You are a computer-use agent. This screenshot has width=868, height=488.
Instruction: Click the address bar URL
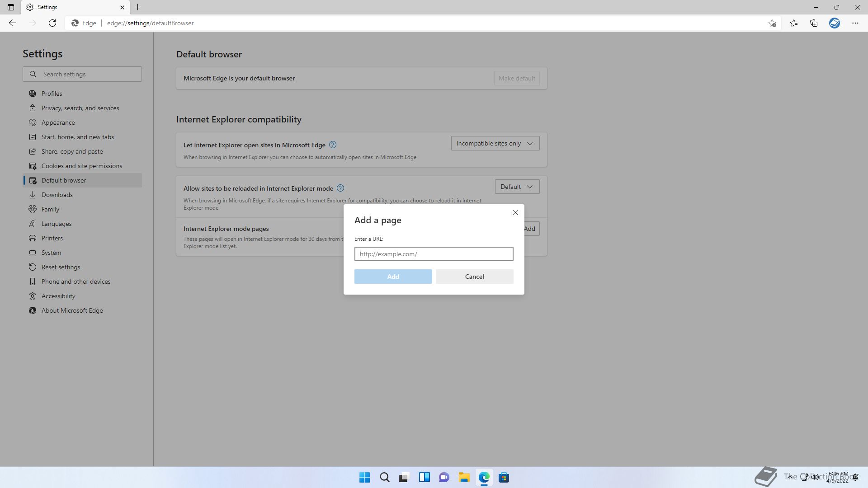pos(151,23)
